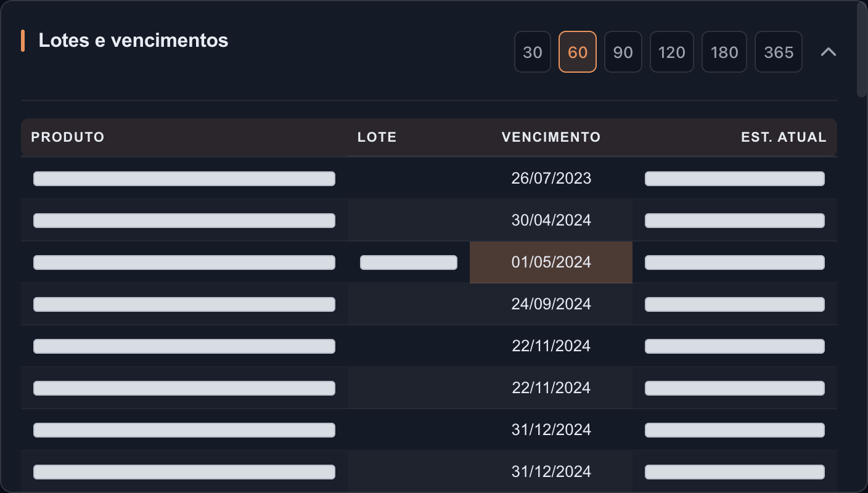Sort by the LOTE column header

[x=409, y=137]
